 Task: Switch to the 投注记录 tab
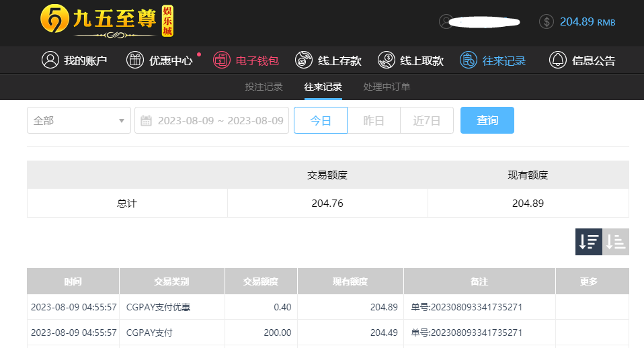point(264,87)
